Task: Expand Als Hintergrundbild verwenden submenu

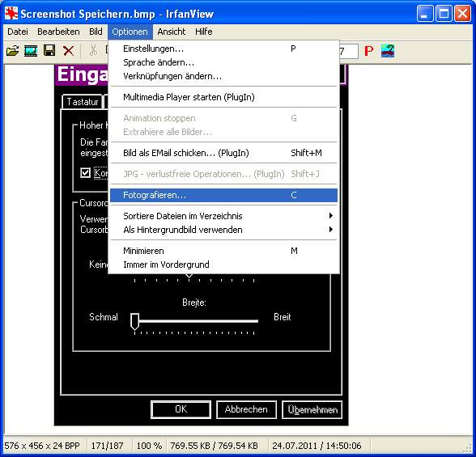Action: [x=223, y=230]
